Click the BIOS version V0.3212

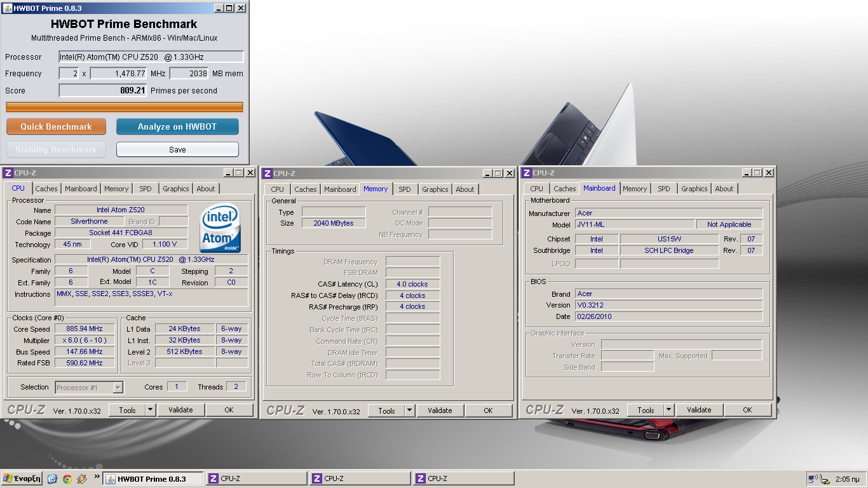(x=668, y=305)
